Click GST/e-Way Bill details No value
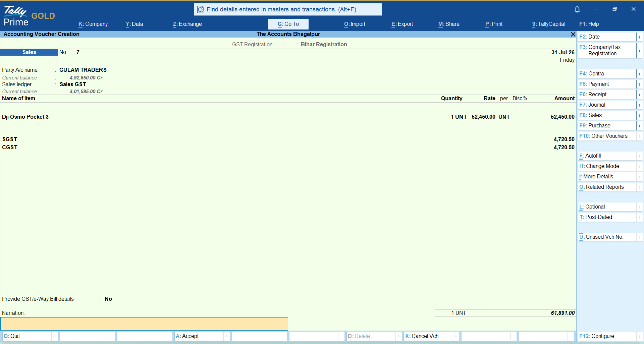Screen dimensions: 644x344 (x=108, y=299)
